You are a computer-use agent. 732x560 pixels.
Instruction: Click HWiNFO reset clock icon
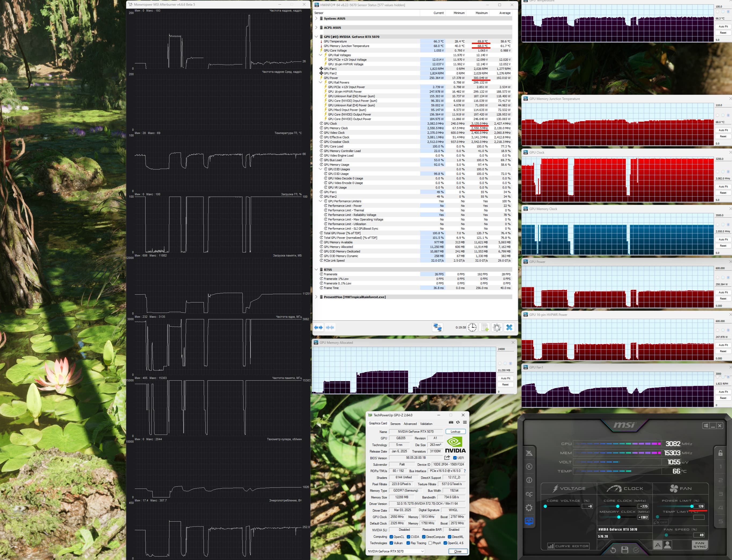pyautogui.click(x=472, y=327)
